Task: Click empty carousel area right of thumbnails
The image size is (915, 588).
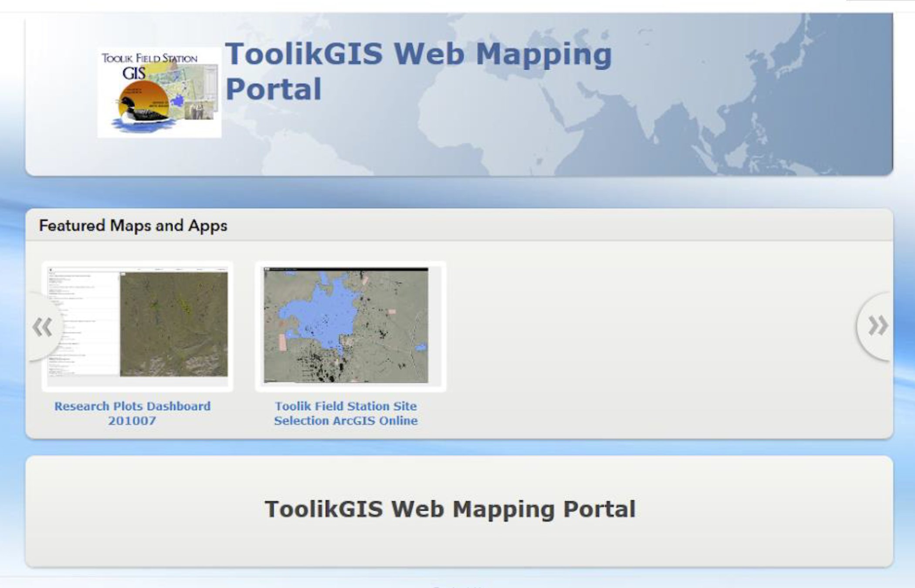Action: point(645,331)
